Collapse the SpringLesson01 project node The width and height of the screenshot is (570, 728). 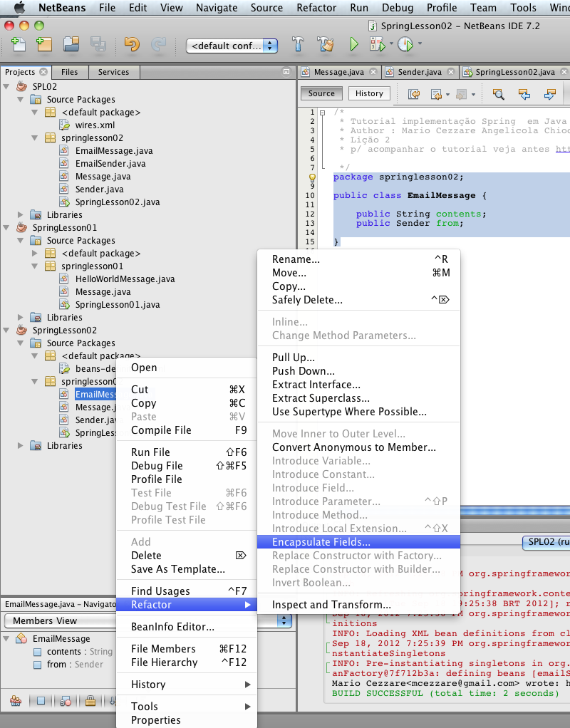6,227
